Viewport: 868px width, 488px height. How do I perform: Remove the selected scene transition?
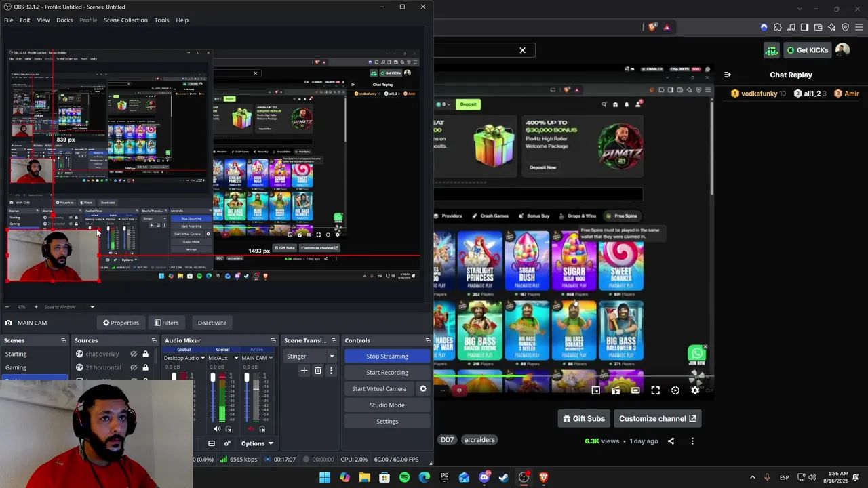(x=317, y=371)
